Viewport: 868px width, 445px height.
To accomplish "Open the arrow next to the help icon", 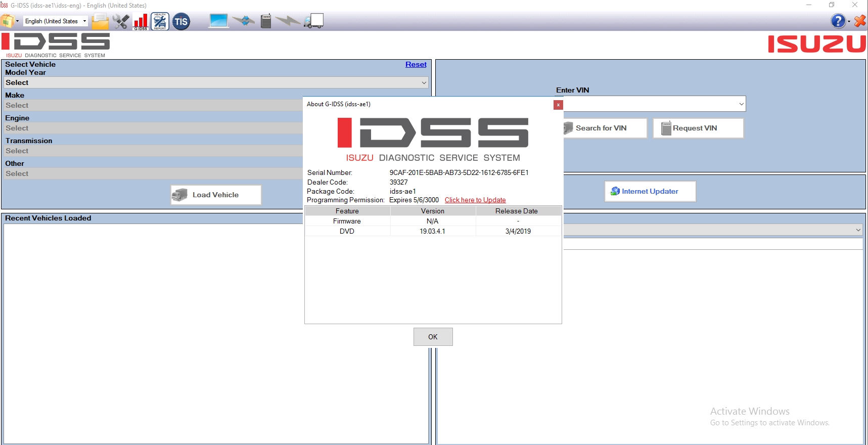I will pyautogui.click(x=849, y=21).
